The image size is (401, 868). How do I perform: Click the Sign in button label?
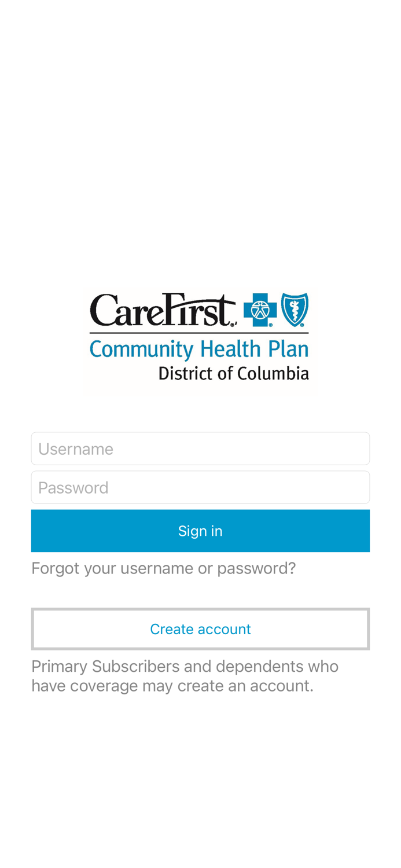point(200,530)
